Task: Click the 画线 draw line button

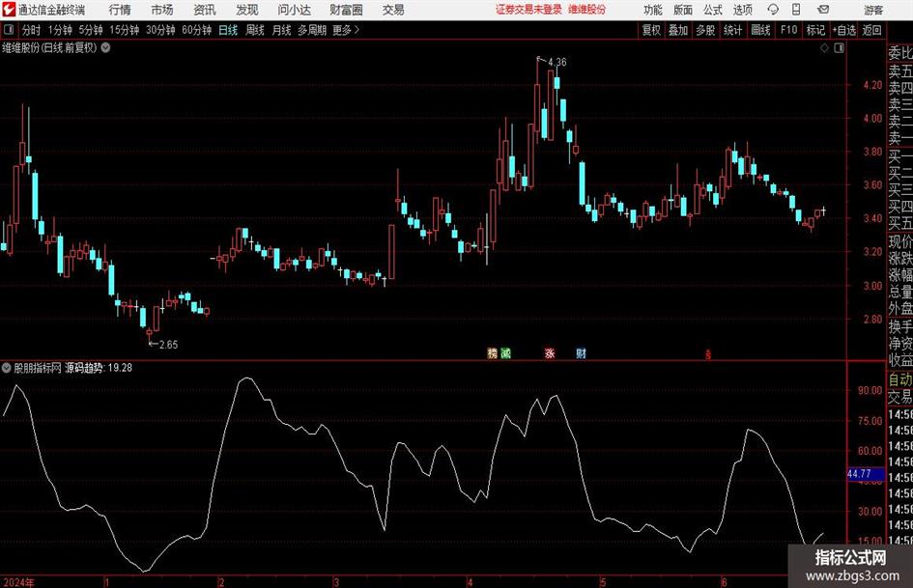Action: point(760,30)
